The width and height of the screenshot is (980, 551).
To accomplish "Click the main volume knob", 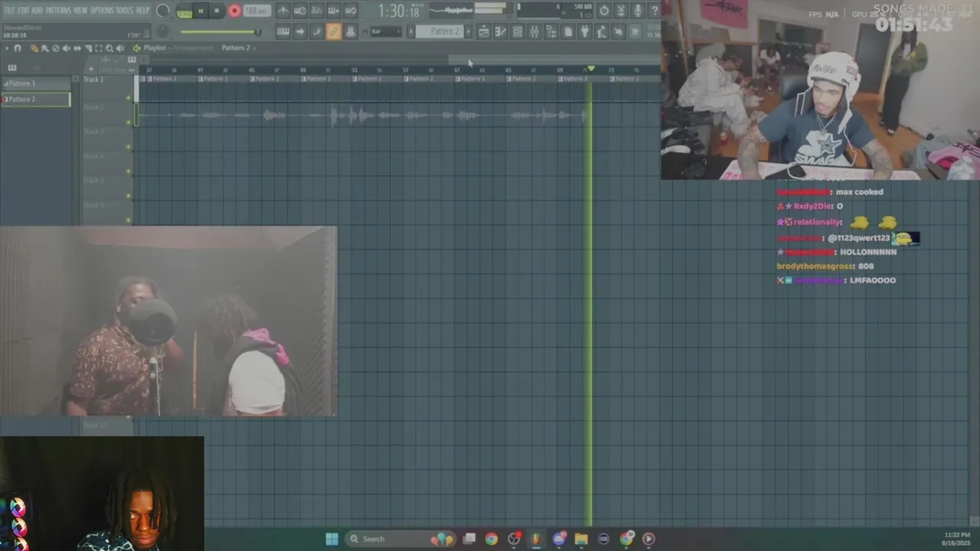I will [x=163, y=11].
